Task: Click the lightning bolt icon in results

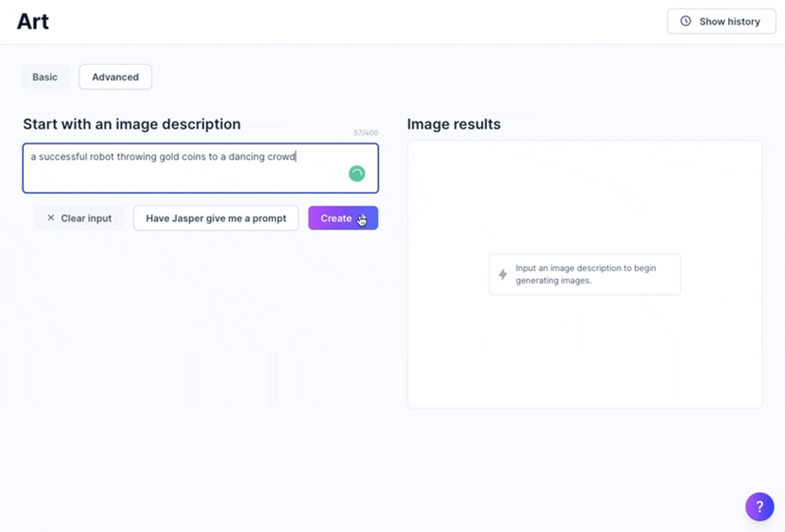Action: [x=503, y=274]
